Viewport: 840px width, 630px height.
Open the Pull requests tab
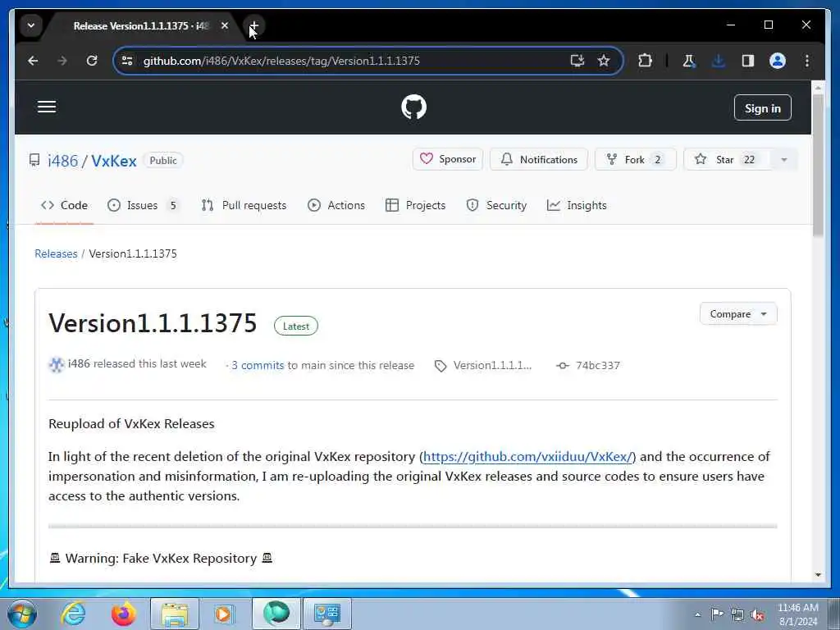click(x=244, y=205)
